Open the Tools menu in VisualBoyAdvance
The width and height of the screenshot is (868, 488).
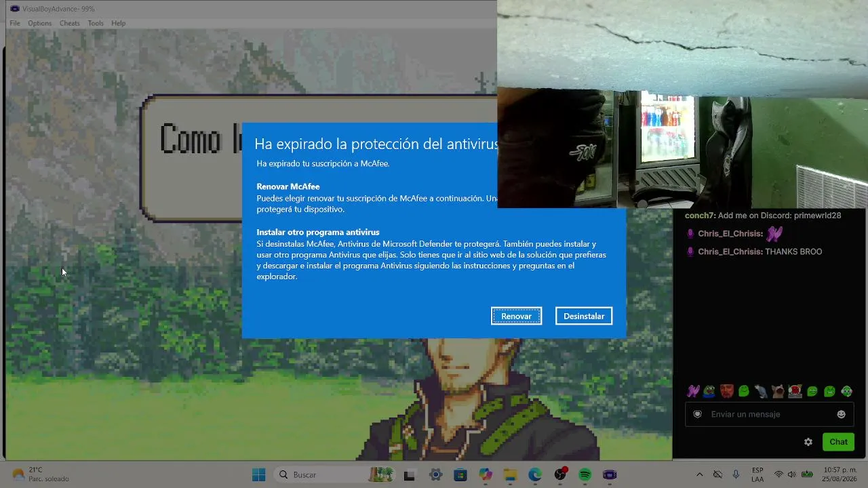[x=96, y=23]
